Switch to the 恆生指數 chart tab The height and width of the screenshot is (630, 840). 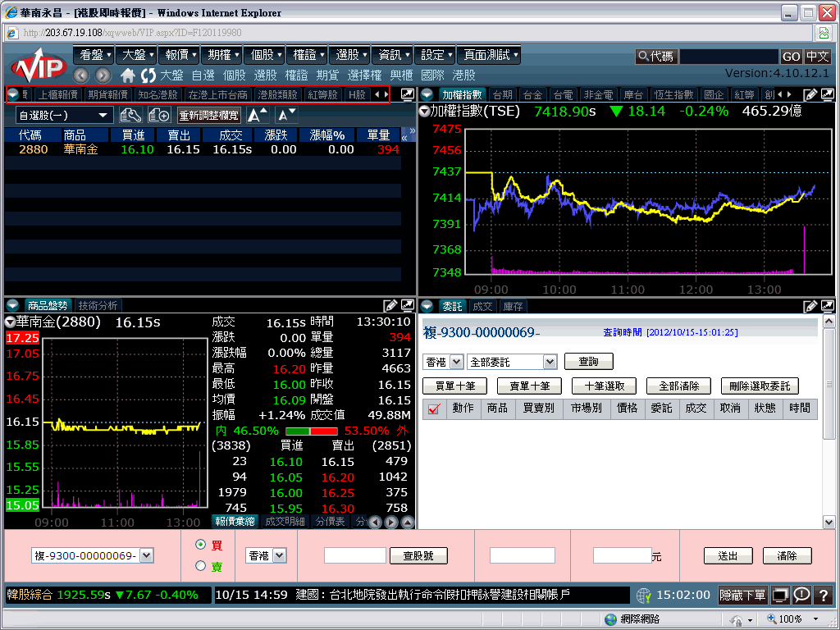(673, 94)
